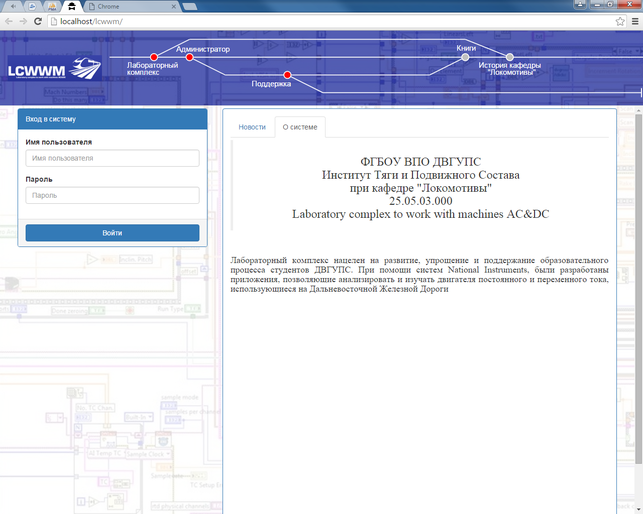Open История кафедры "Локомотивы" navigation item
Screen dimensions: 643x514
click(510, 69)
